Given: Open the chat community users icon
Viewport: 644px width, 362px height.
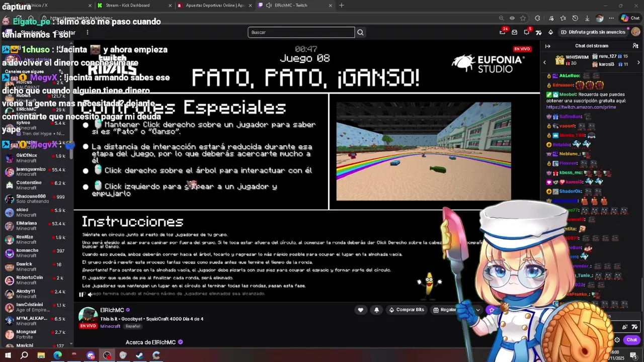Looking at the screenshot, I should pos(635,46).
